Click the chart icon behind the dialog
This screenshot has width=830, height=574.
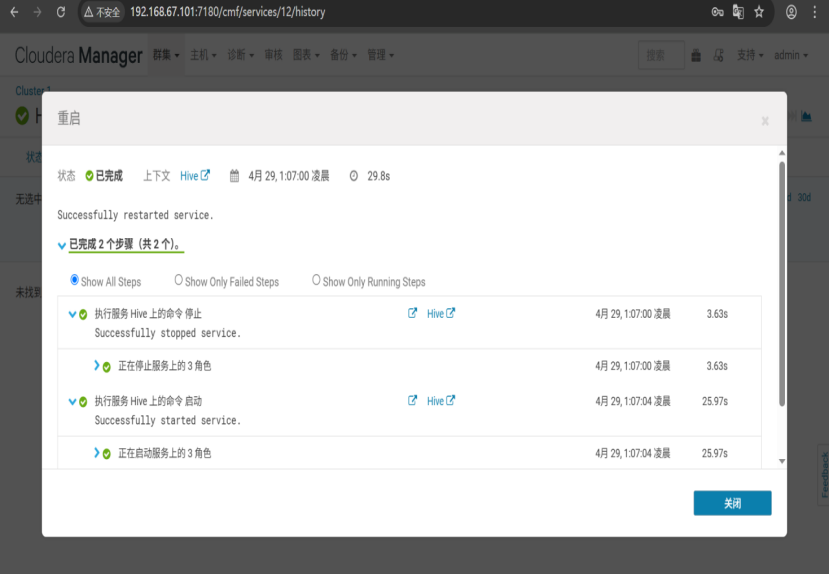(806, 115)
